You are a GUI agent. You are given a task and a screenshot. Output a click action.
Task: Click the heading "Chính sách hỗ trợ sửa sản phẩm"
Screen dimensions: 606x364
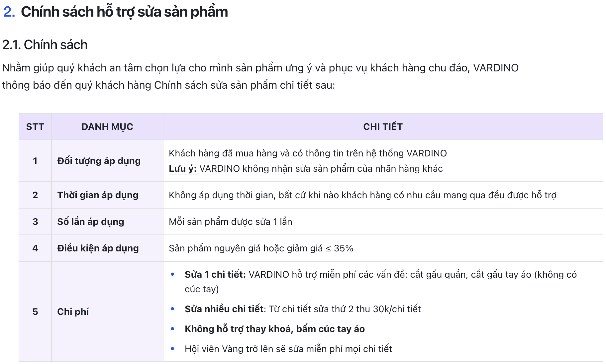tap(124, 12)
